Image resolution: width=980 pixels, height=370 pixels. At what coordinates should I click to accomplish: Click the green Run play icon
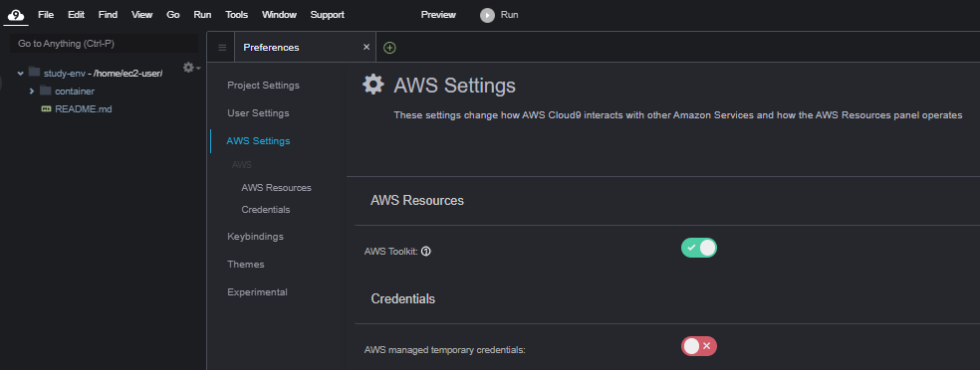click(x=487, y=15)
